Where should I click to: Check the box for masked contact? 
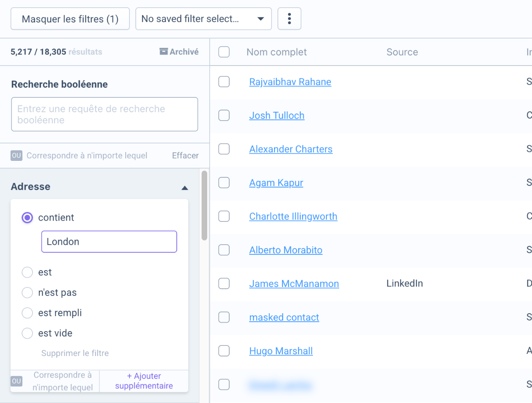pos(224,317)
